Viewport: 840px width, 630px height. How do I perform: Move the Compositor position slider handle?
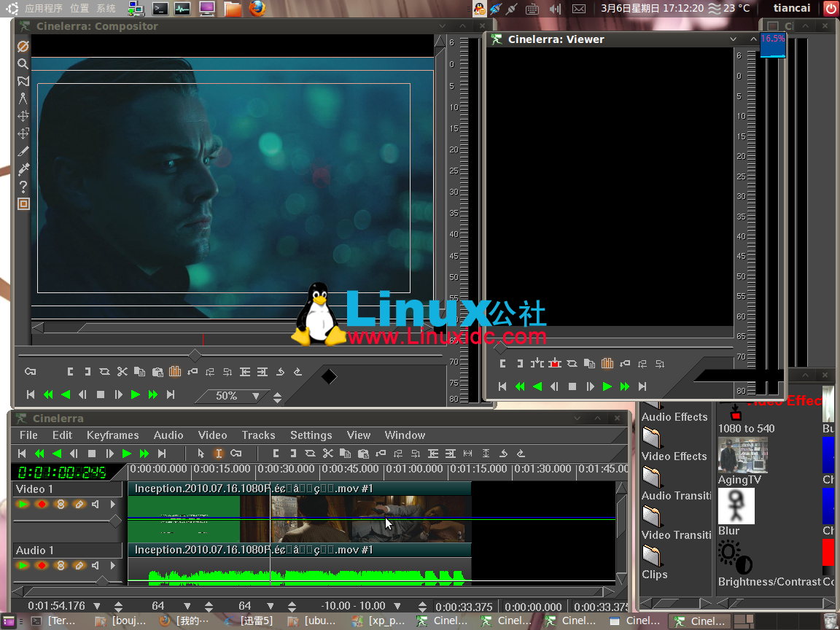(195, 355)
